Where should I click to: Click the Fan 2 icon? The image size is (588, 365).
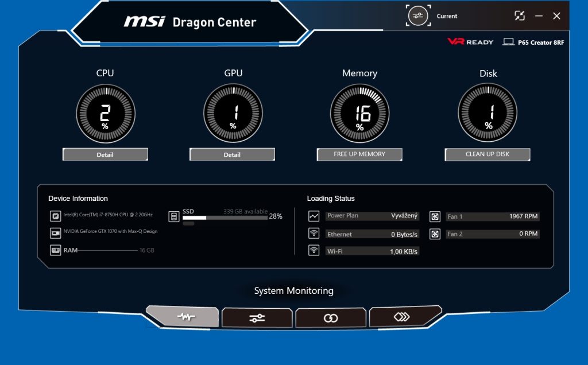[435, 234]
